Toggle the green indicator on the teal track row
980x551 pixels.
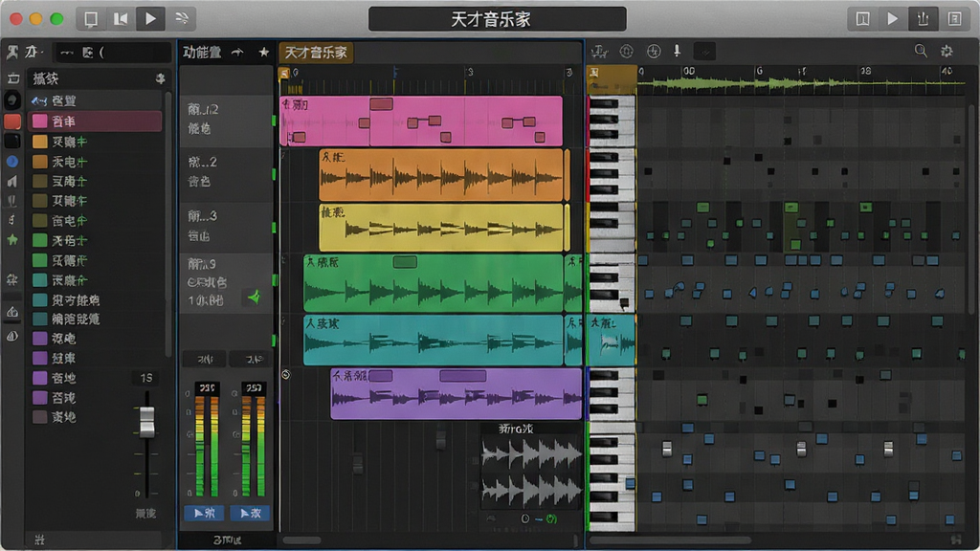coord(275,341)
